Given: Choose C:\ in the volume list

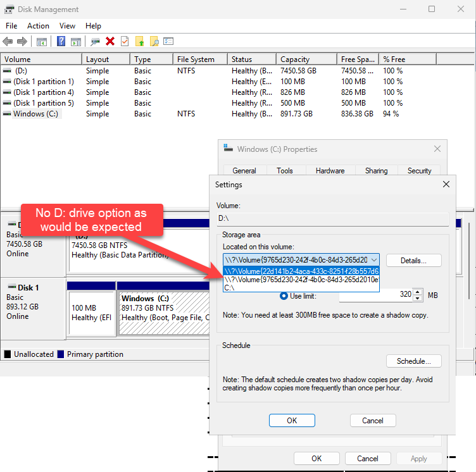Looking at the screenshot, I should point(301,287).
